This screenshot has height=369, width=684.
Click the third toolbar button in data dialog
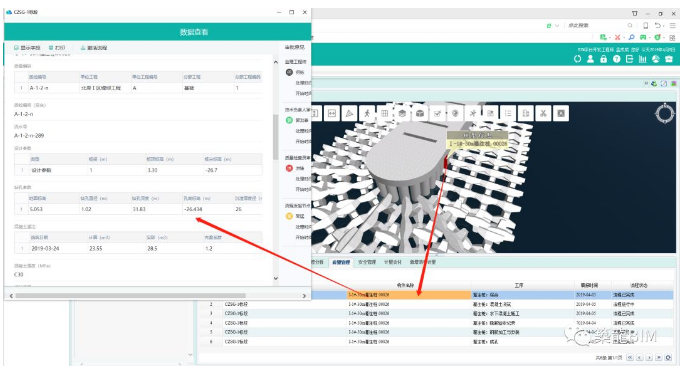(x=94, y=48)
